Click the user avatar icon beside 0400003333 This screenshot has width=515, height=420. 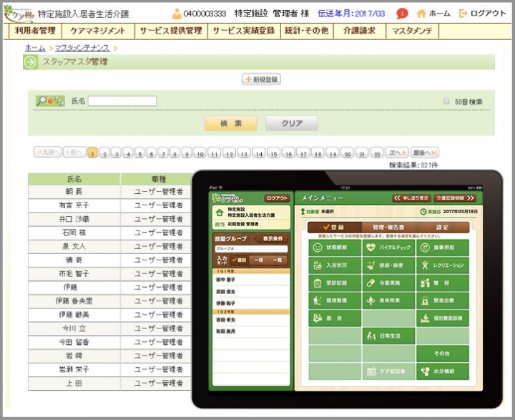[x=177, y=14]
